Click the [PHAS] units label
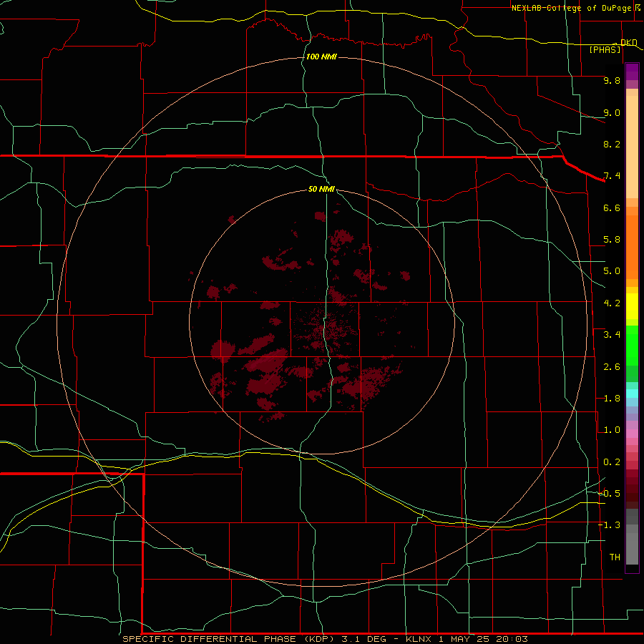Image resolution: width=644 pixels, height=644 pixels. 605,49
